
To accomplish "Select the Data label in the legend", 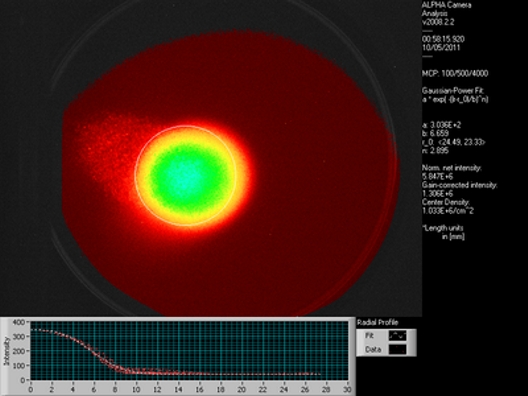I will 373,350.
